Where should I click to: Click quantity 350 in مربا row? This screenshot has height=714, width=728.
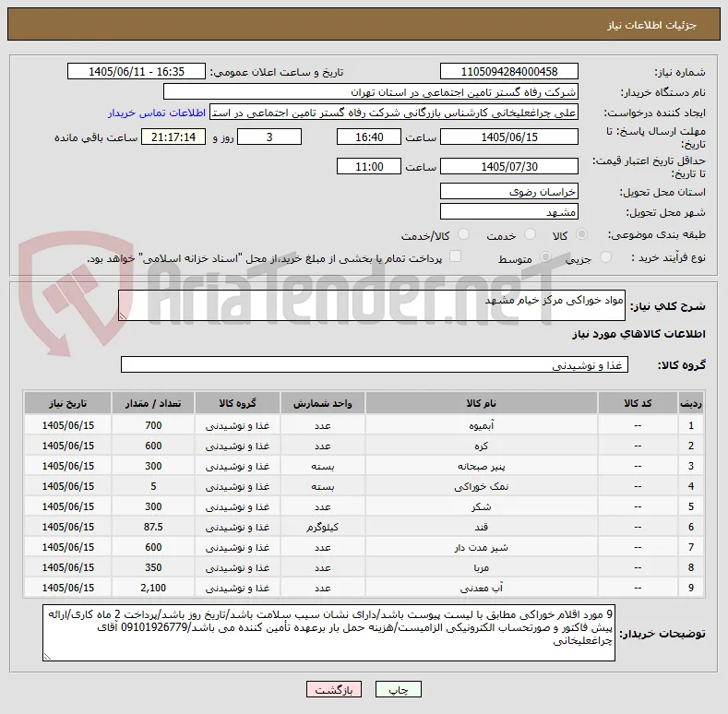[153, 567]
